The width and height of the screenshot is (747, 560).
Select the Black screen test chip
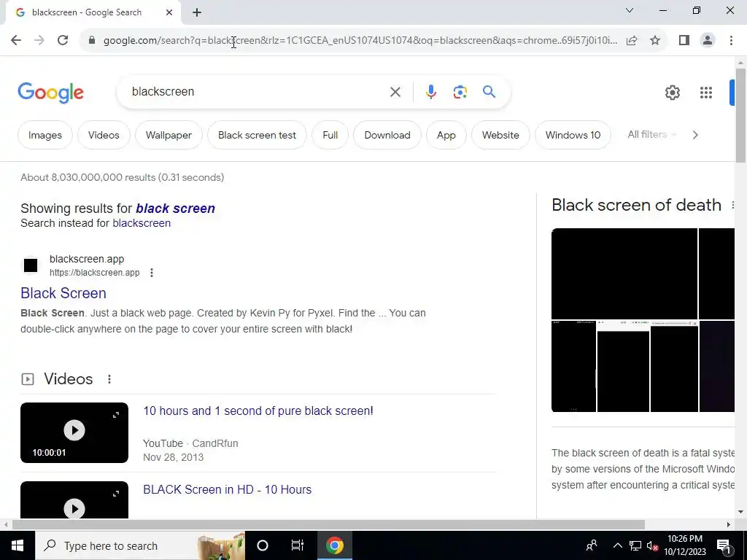(258, 135)
